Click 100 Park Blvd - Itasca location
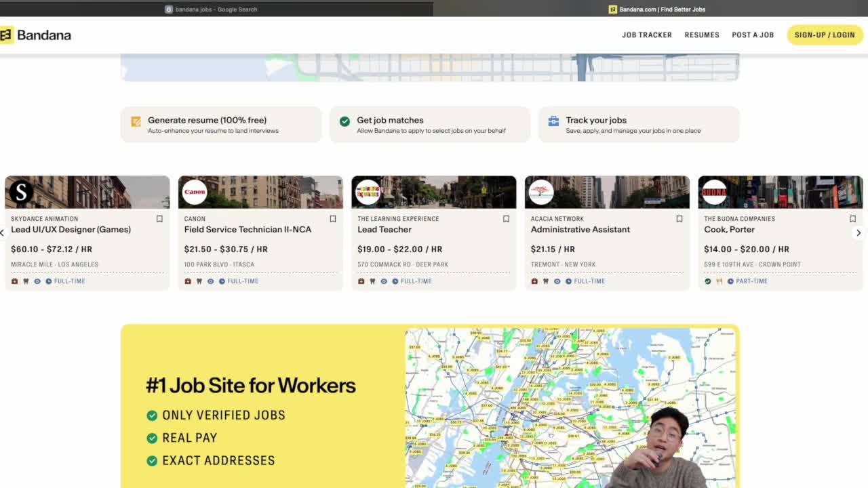Image resolution: width=868 pixels, height=488 pixels. [219, 264]
